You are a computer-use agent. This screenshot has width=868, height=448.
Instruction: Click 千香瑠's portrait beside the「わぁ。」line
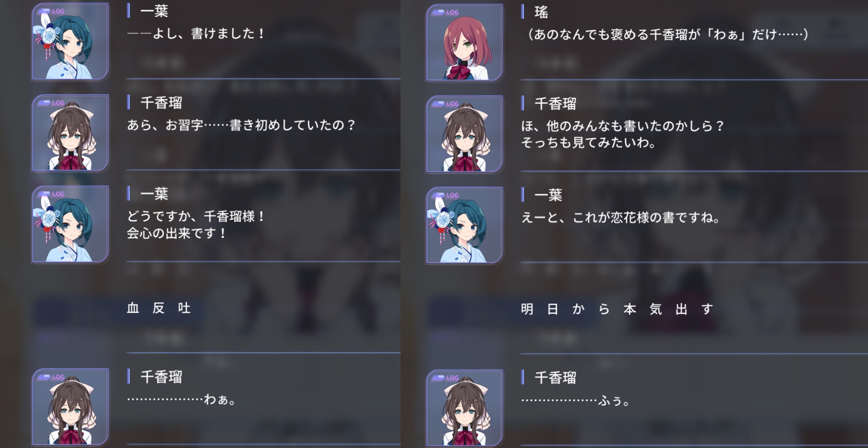pyautogui.click(x=70, y=407)
